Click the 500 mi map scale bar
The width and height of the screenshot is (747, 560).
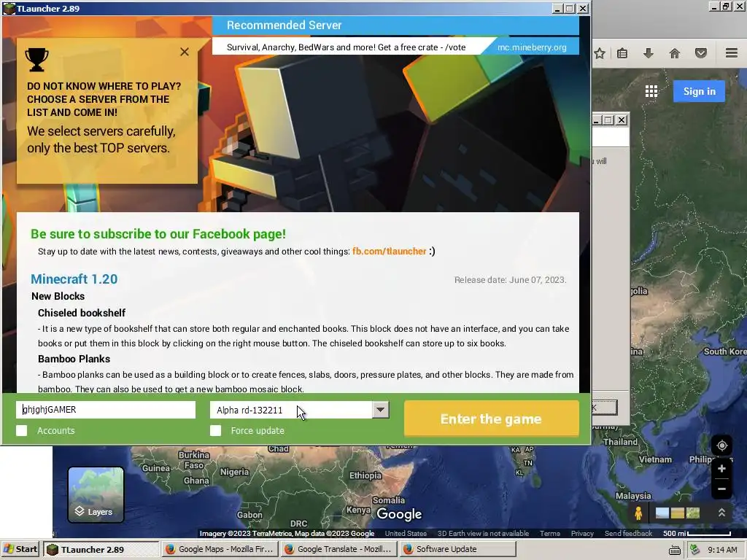pos(697,533)
